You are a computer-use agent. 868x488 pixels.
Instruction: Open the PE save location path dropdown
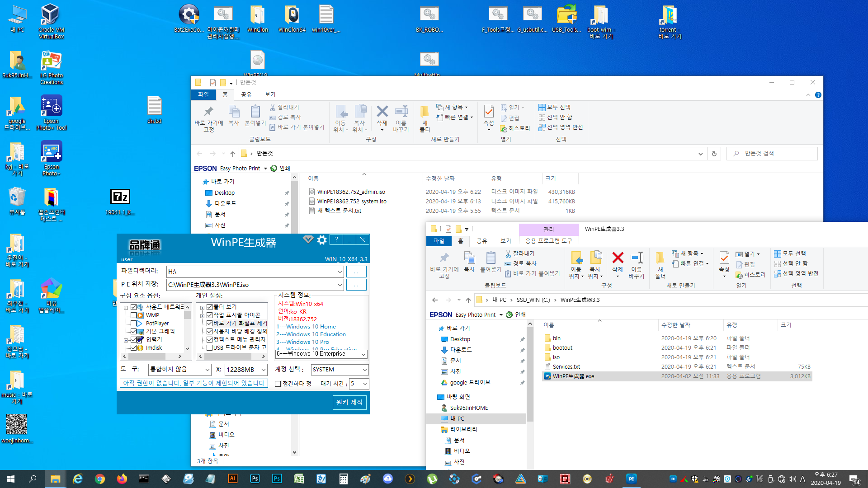tap(340, 285)
